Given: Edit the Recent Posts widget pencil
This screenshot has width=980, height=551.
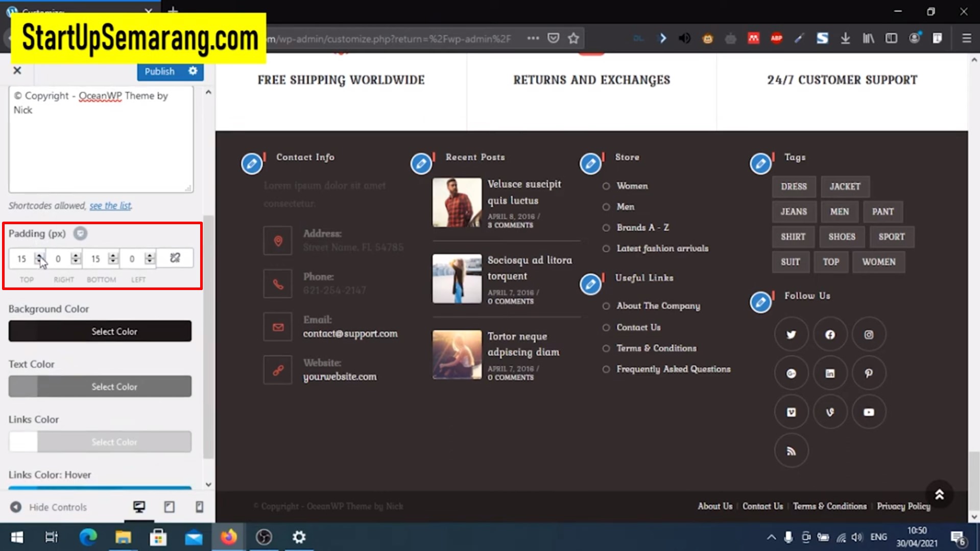Looking at the screenshot, I should pos(421,164).
